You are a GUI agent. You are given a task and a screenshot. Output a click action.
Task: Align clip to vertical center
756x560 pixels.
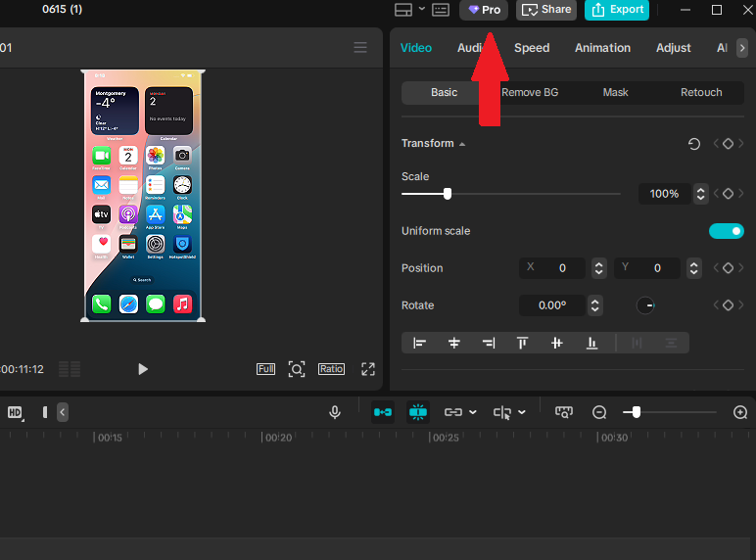557,343
